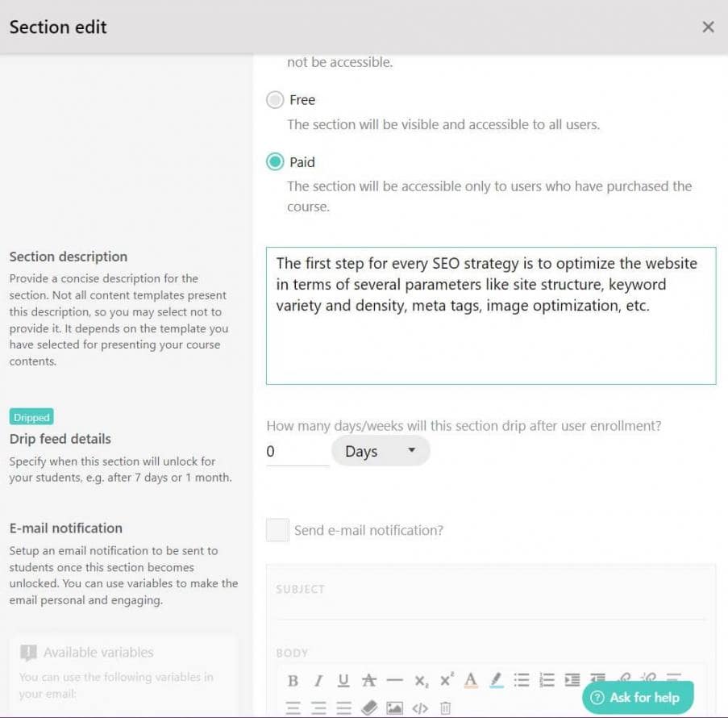Click the 'Drip feed details' heading
Image resolution: width=728 pixels, height=718 pixels.
pos(60,439)
